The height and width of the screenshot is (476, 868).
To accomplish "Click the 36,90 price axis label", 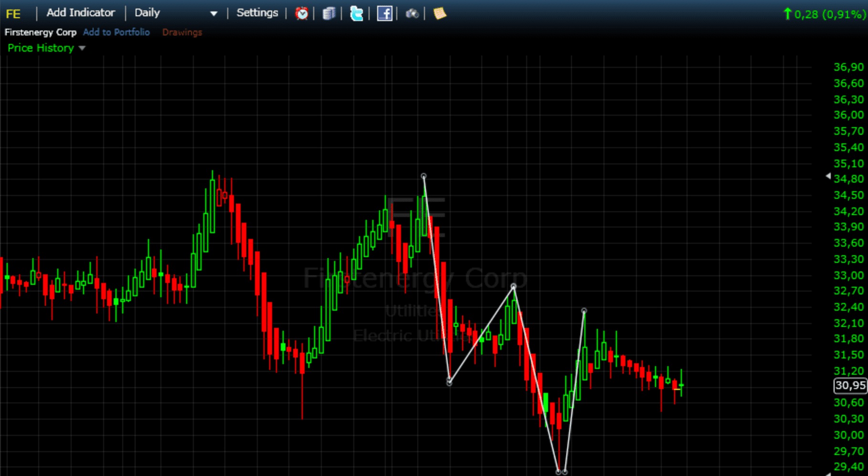I will (848, 67).
